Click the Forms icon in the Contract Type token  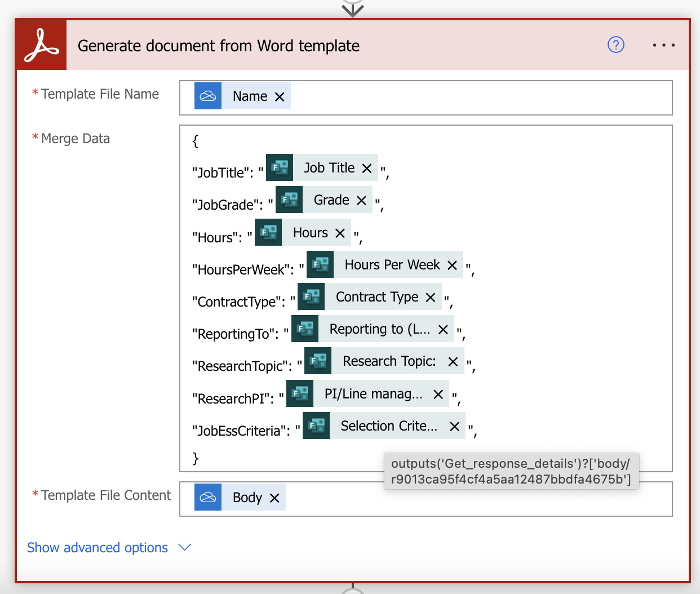pos(311,296)
